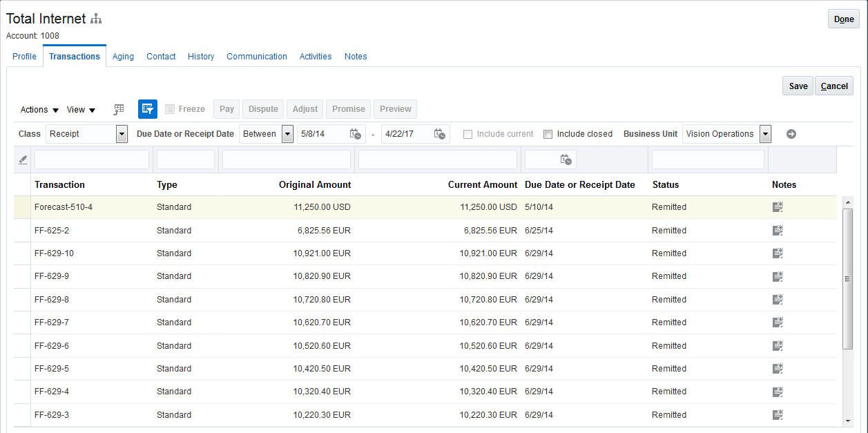Enable the Include closed checkbox
Screen dimensions: 868x433
[x=548, y=134]
